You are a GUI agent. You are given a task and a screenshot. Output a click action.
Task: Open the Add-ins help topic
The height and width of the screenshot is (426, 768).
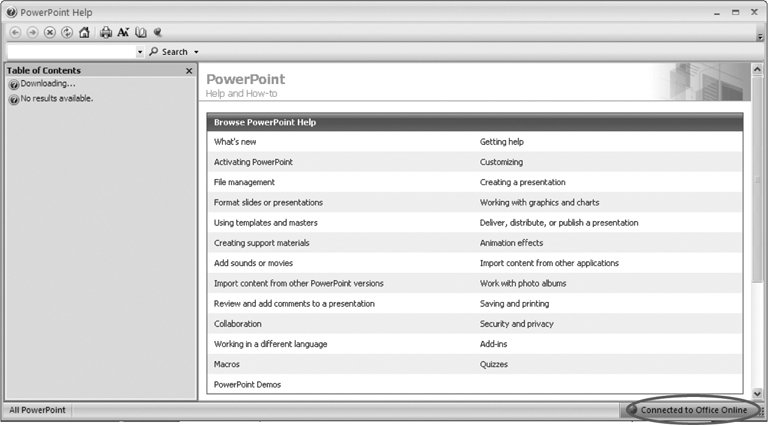click(x=493, y=344)
